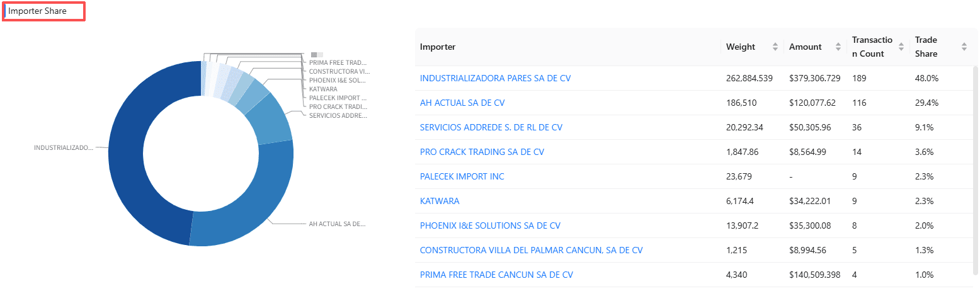Select the AH ACTUAL donut segment
980x291 pixels.
252,208
